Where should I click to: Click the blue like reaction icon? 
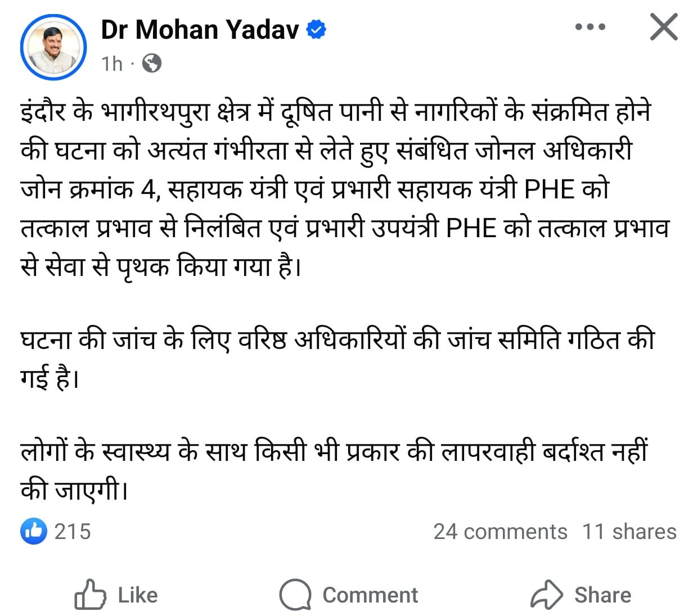pyautogui.click(x=34, y=531)
